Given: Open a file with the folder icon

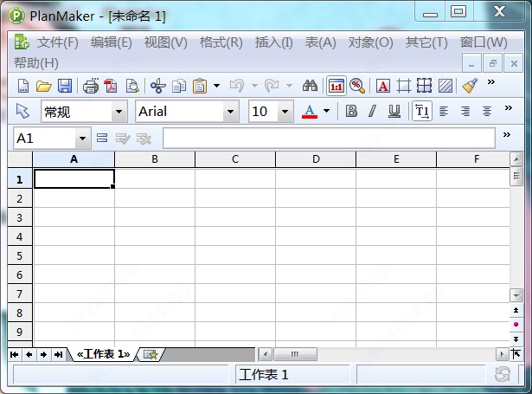Looking at the screenshot, I should (44, 86).
